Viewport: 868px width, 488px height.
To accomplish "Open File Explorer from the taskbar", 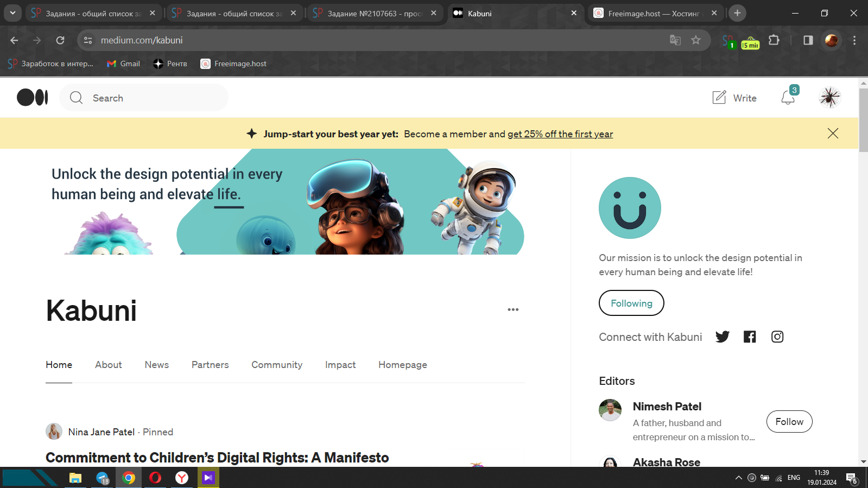I will point(75,478).
